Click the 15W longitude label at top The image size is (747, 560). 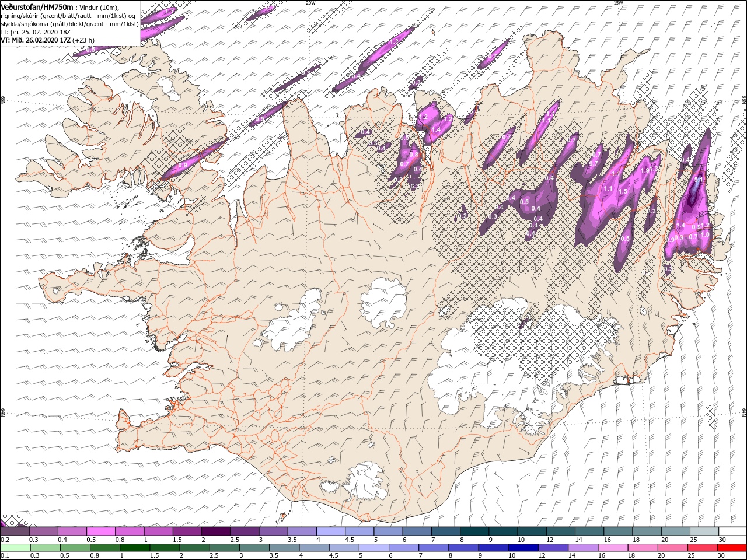pos(618,3)
